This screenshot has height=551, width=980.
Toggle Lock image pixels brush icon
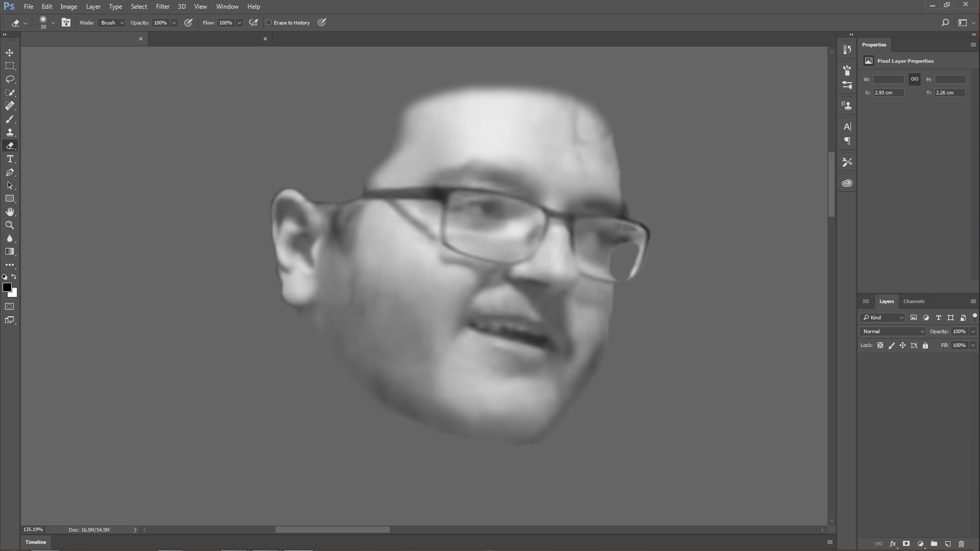pos(891,345)
